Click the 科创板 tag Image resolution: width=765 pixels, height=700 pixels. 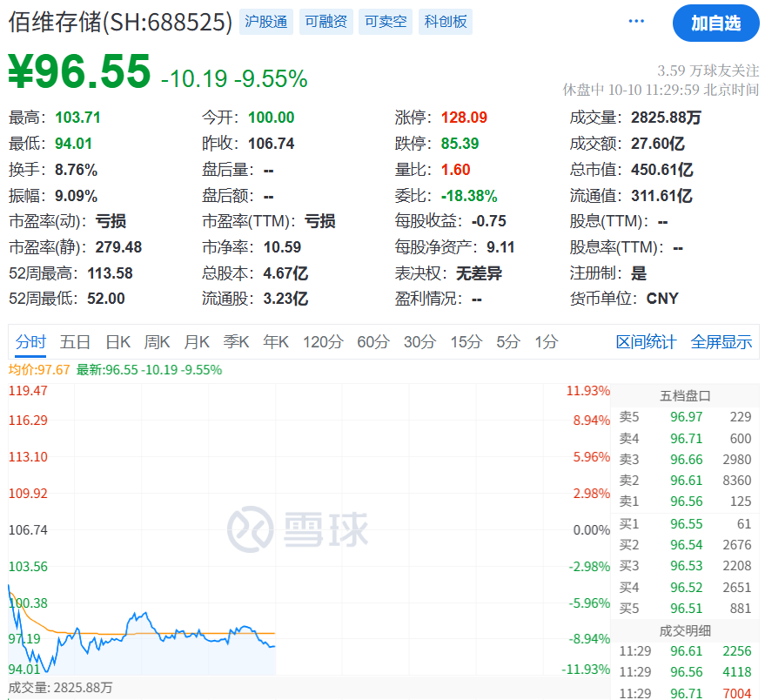(446, 22)
